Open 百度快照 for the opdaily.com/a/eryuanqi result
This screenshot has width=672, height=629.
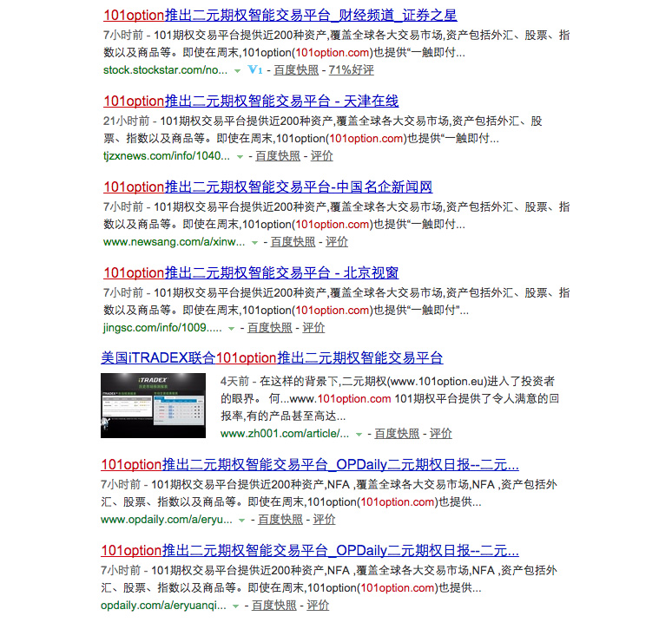tap(273, 606)
